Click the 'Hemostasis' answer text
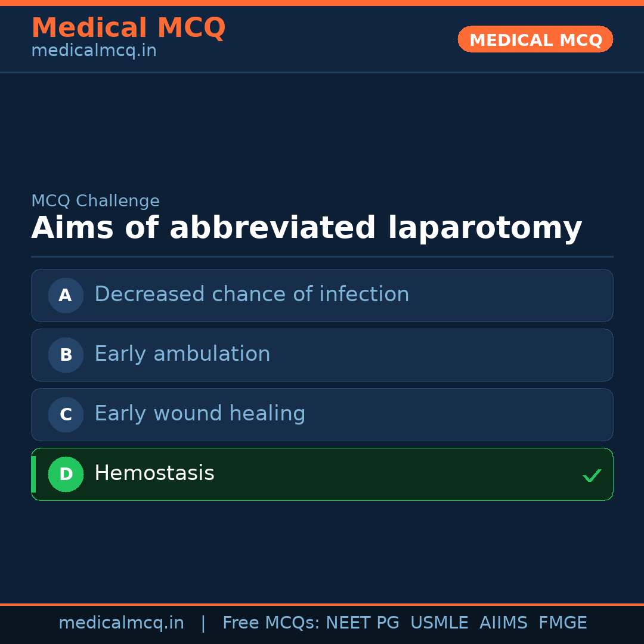644x644 pixels. coord(154,473)
